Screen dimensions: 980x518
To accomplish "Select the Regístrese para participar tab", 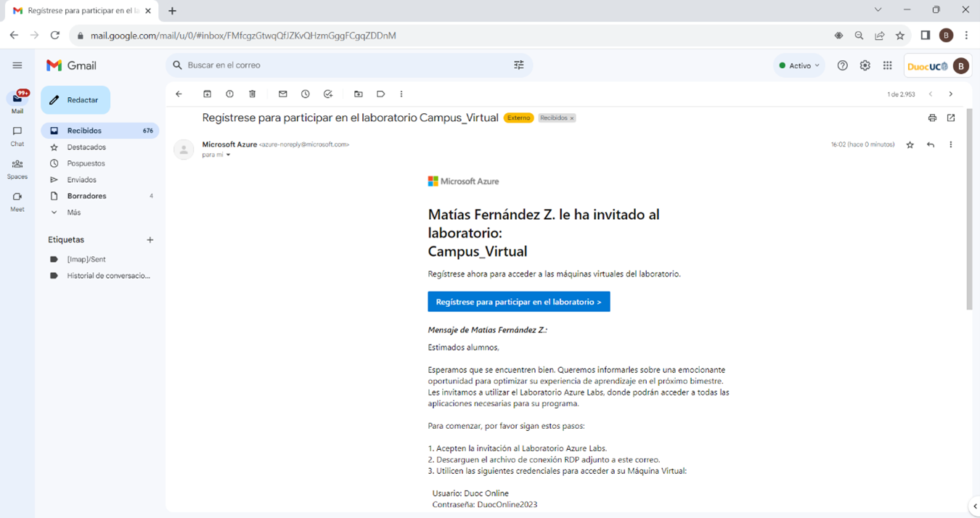I will pyautogui.click(x=80, y=11).
